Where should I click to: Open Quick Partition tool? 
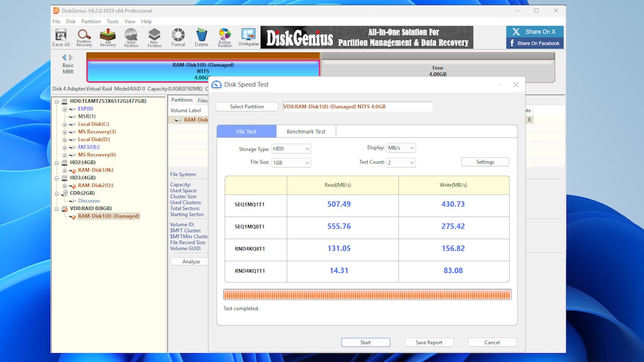click(131, 37)
